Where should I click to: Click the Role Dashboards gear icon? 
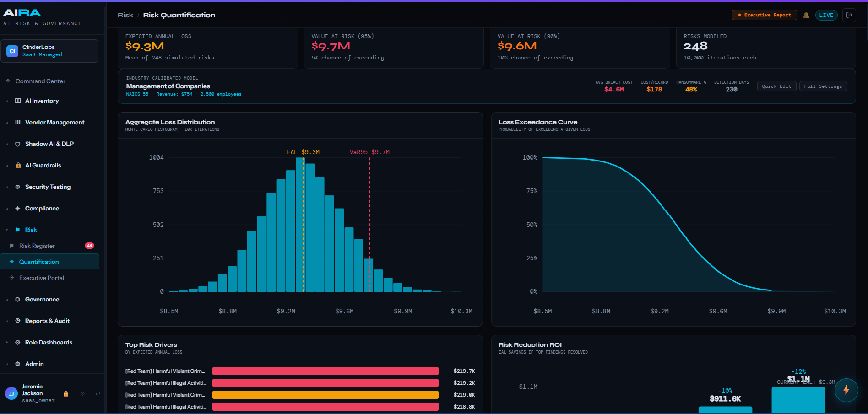[18, 342]
